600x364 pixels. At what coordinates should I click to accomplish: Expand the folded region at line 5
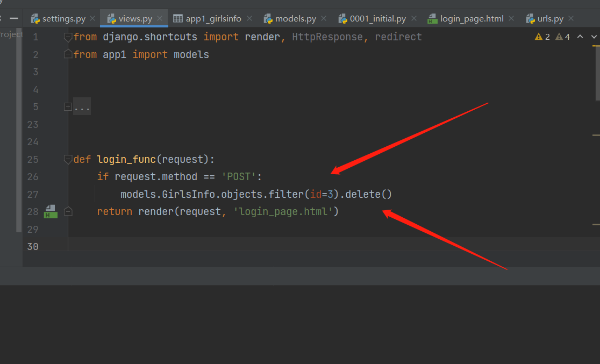click(x=68, y=107)
